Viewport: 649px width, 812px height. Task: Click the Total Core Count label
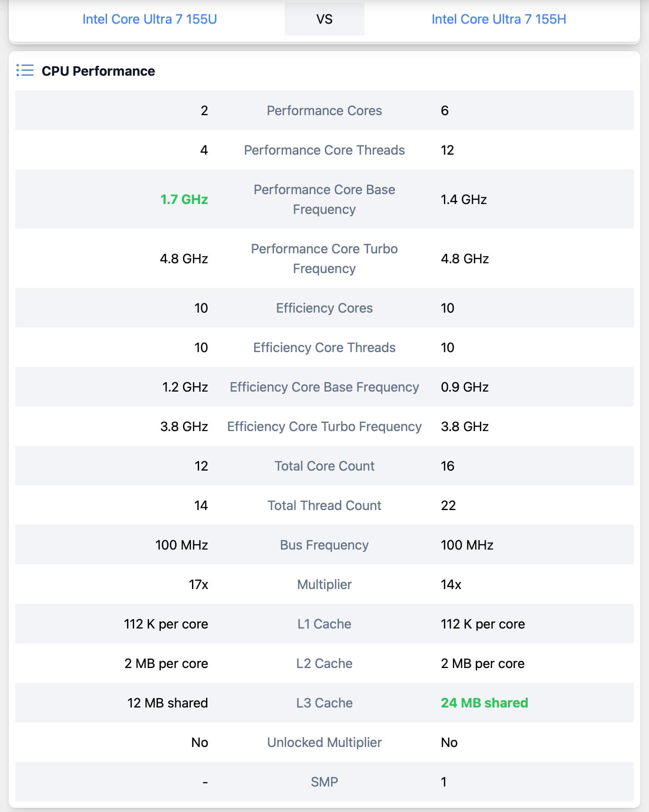[x=324, y=466]
